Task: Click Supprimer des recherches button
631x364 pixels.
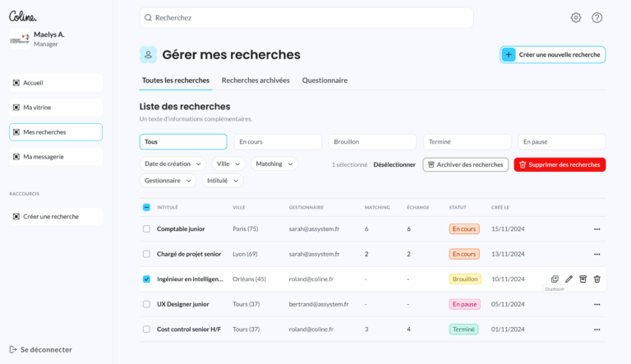Action: pyautogui.click(x=560, y=164)
